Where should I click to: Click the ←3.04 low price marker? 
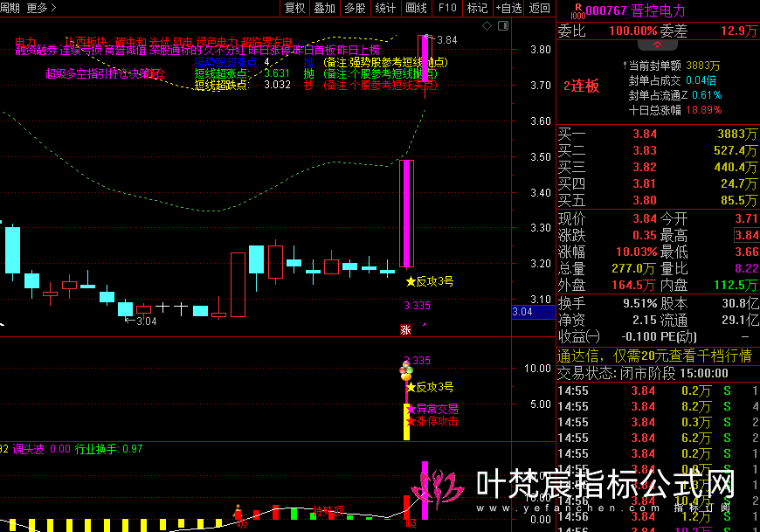point(141,321)
